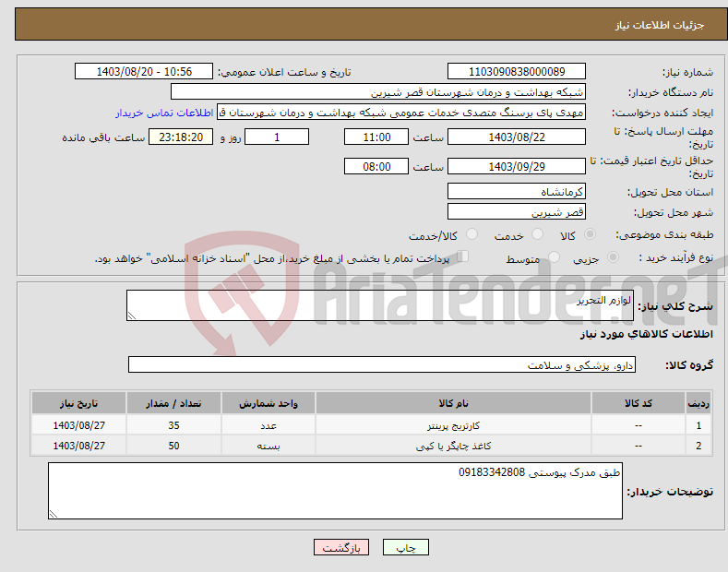
Task: Click row number 1 cell
Action: point(698,424)
